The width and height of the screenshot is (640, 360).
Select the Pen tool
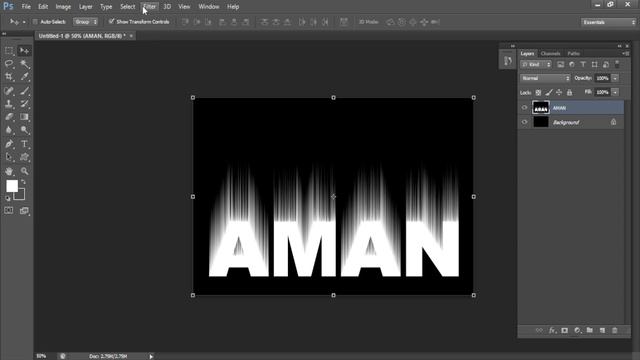(9, 144)
